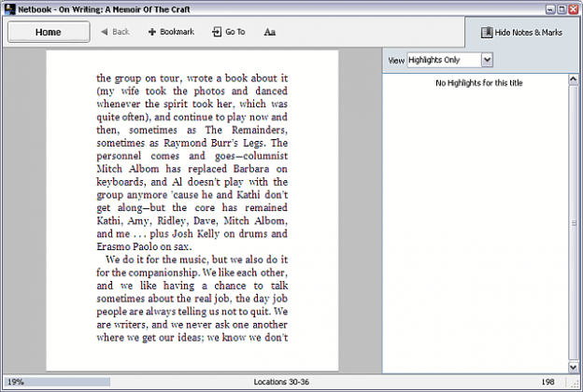
Task: Click the notes panel scrollbar grip
Action: click(574, 224)
